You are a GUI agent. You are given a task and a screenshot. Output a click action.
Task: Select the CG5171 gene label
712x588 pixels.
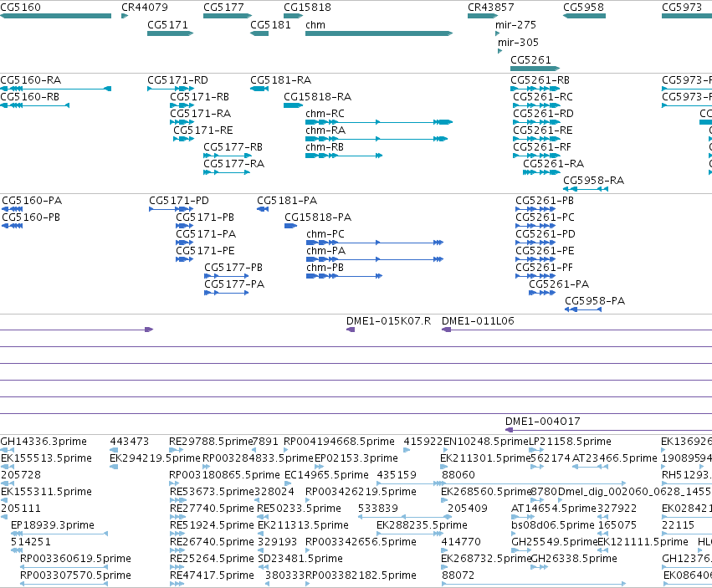(167, 24)
